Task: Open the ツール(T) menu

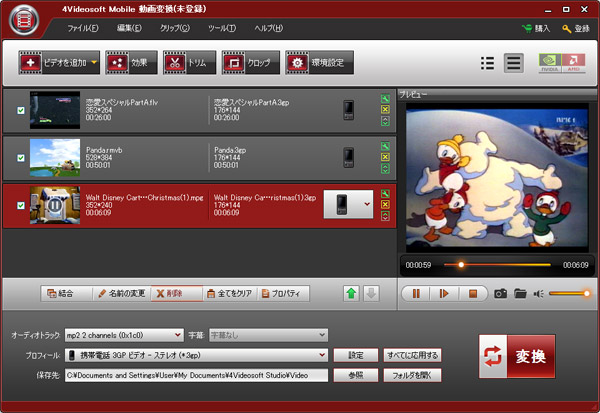Action: pos(222,28)
